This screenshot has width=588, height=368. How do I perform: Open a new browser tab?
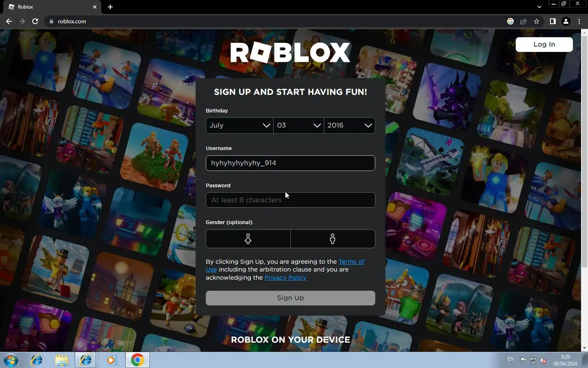(110, 7)
